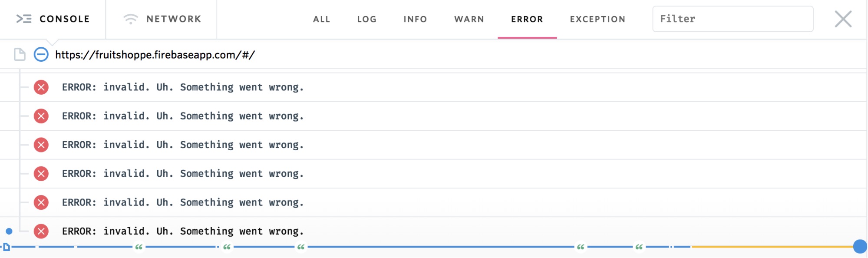The height and width of the screenshot is (258, 868).
Task: Close the console panel with the X
Action: coord(843,19)
